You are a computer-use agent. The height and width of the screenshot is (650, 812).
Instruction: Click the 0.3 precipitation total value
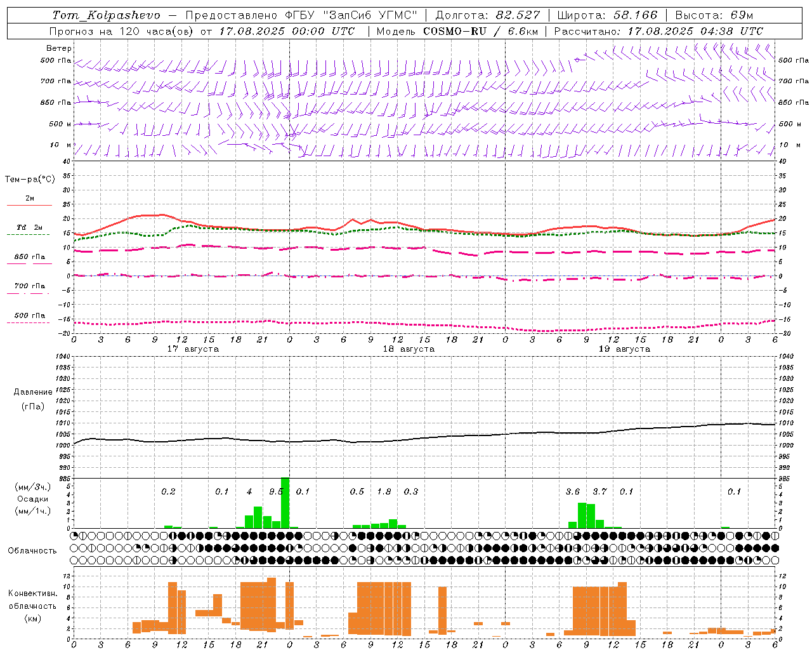point(411,491)
